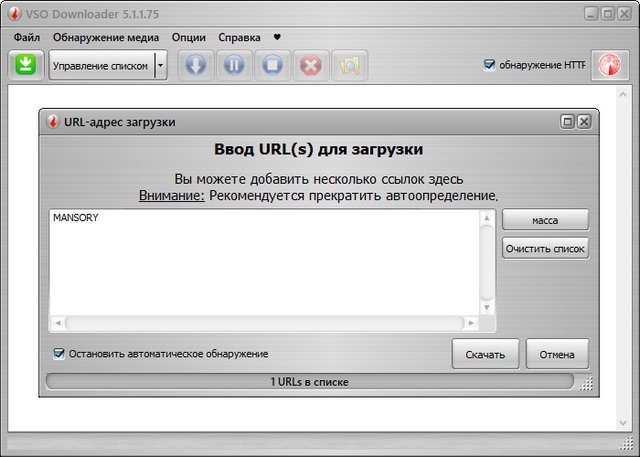This screenshot has height=457, width=640.
Task: Click the VSO Downloader title bar logo
Action: tap(15, 14)
